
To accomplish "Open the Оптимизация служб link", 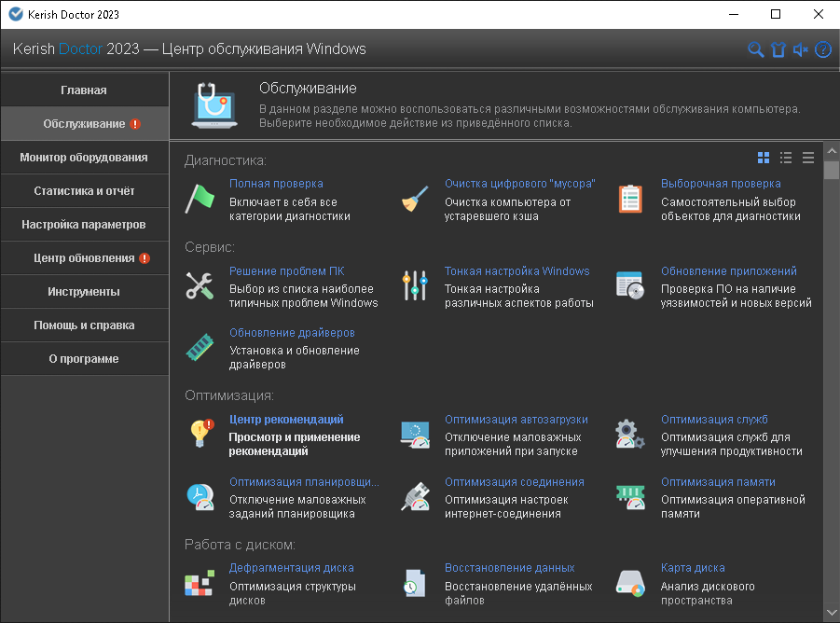I will click(x=714, y=420).
